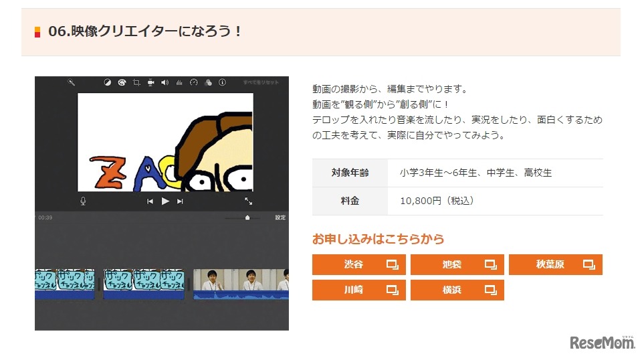
Task: Click the reset all text button
Action: [x=261, y=82]
